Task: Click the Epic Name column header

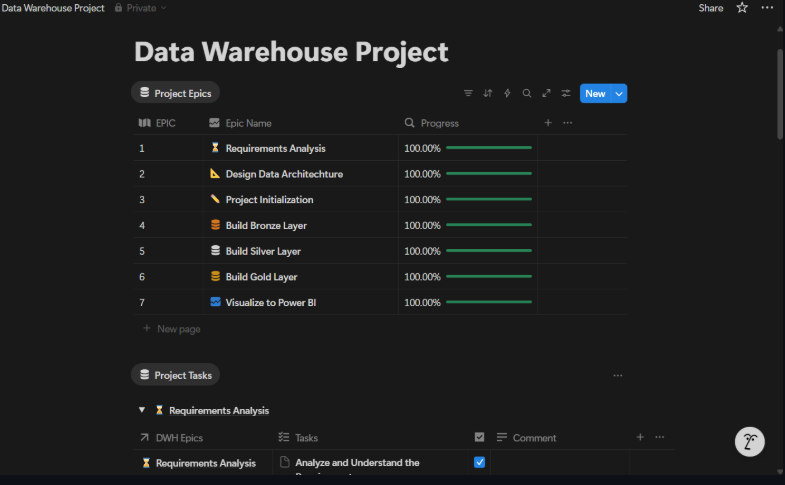Action: [240, 123]
